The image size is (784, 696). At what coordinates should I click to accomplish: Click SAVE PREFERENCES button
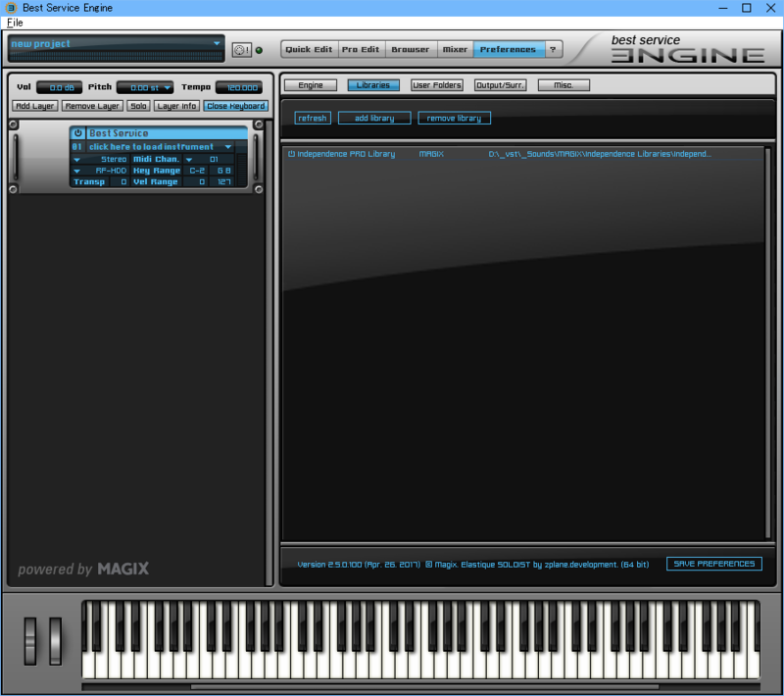(714, 564)
